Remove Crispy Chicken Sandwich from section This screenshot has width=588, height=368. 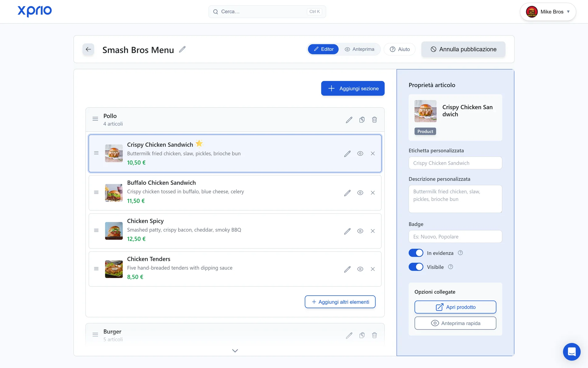[x=373, y=154]
